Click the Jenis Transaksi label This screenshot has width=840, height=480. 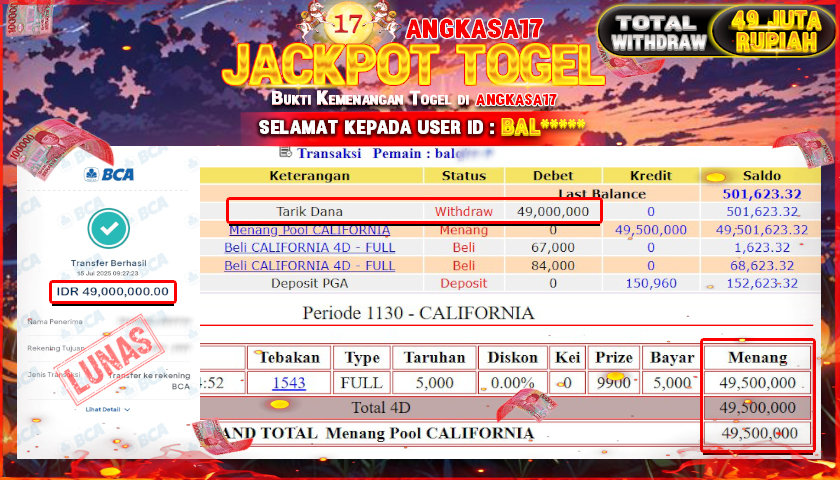coord(54,374)
